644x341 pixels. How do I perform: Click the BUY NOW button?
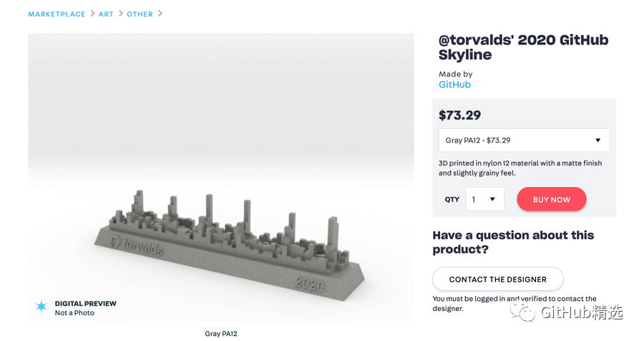552,199
